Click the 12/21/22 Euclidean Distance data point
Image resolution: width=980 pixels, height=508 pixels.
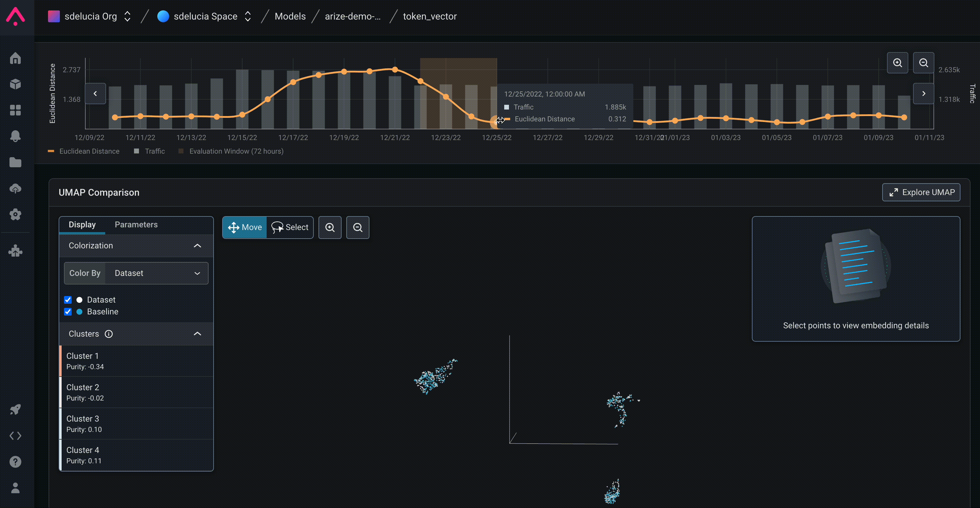395,70
